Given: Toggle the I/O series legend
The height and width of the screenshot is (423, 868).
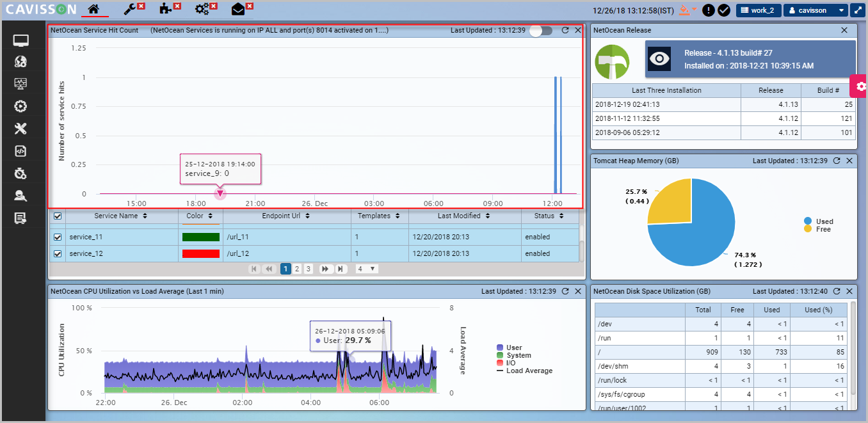Looking at the screenshot, I should (506, 363).
